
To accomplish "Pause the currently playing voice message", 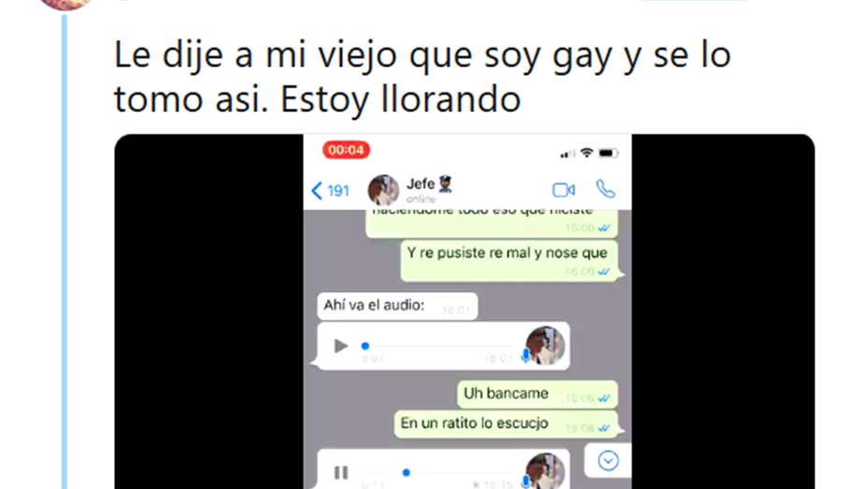I will (x=341, y=472).
